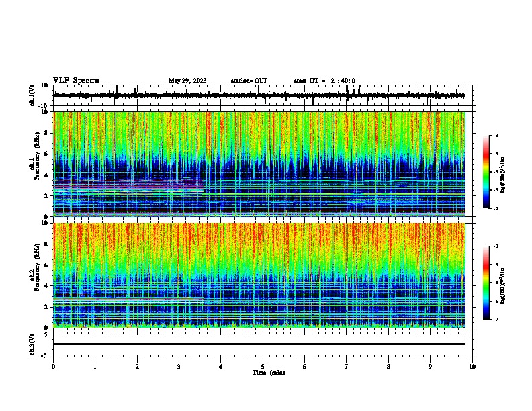Click the ch.2 colorbar '-7' label
The image size is (532, 411).
pyautogui.click(x=496, y=319)
